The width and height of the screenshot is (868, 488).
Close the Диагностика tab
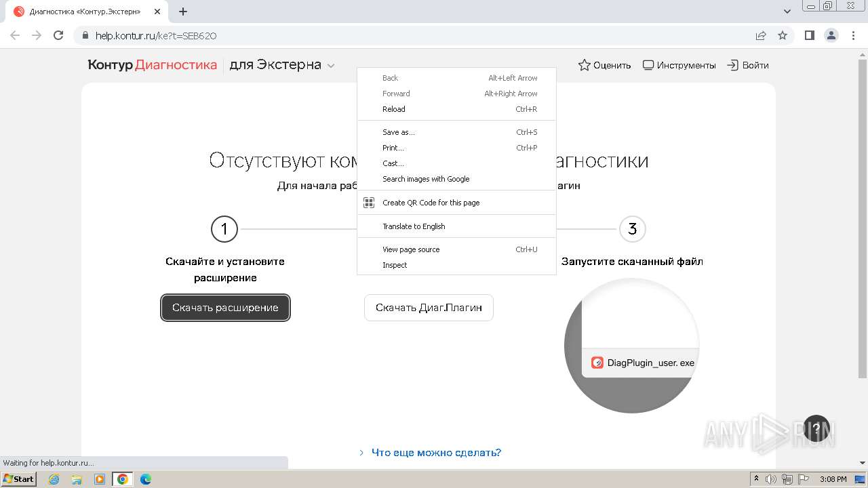(x=157, y=12)
